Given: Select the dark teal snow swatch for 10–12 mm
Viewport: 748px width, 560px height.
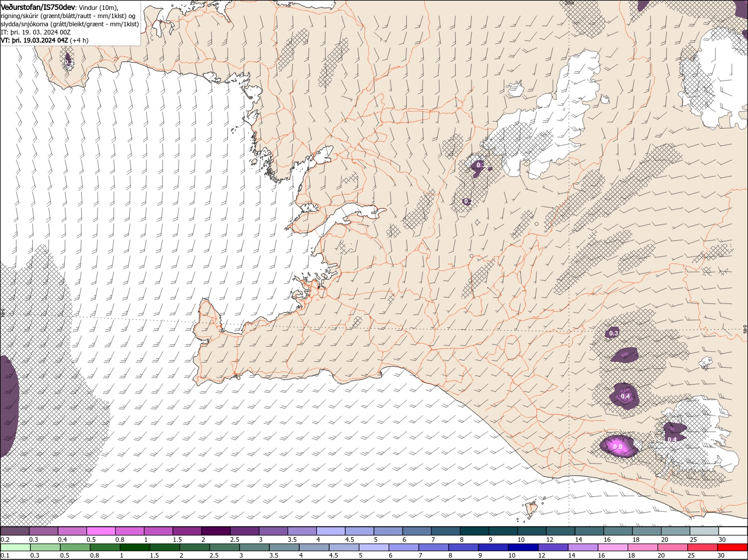Looking at the screenshot, I should pos(532,531).
